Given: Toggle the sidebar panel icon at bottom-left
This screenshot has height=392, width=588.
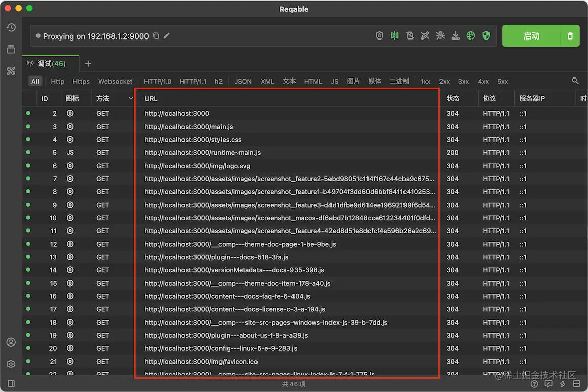Looking at the screenshot, I should coord(11,384).
